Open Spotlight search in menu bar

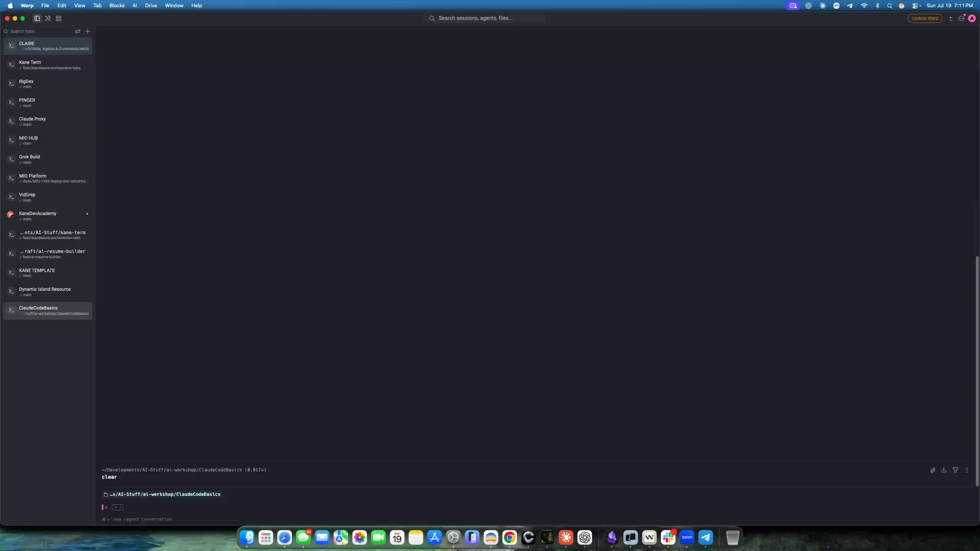(890, 6)
